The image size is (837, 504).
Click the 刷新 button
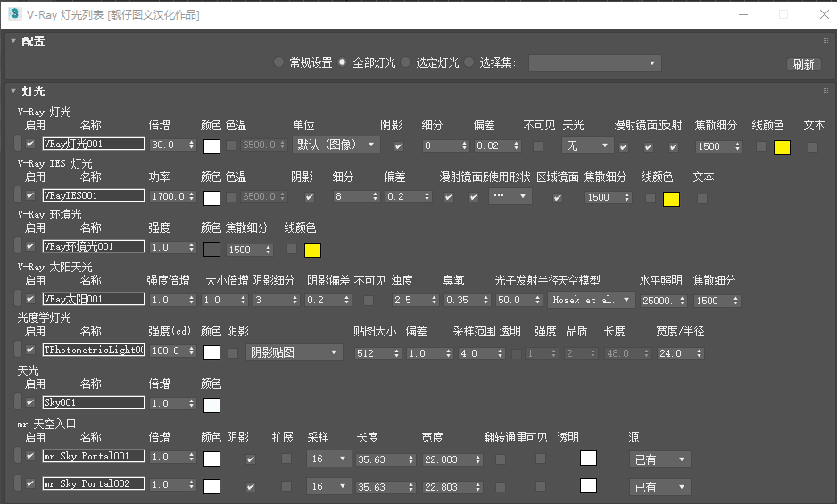tap(803, 64)
